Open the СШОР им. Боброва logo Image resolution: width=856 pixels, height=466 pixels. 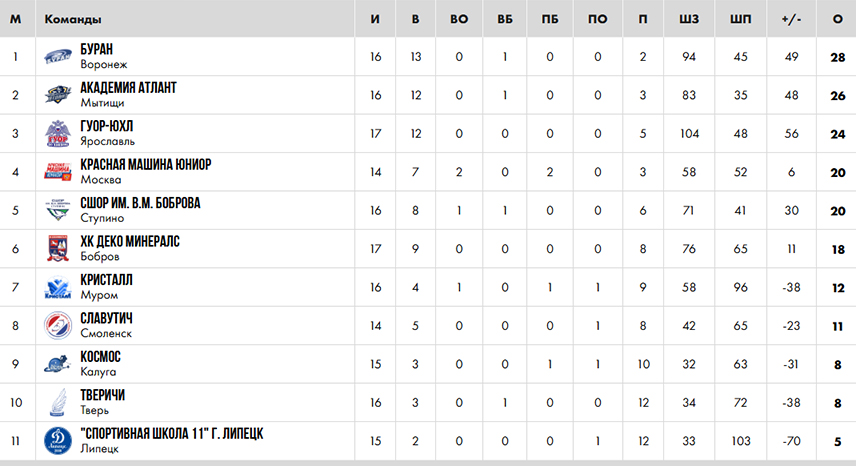[58, 210]
